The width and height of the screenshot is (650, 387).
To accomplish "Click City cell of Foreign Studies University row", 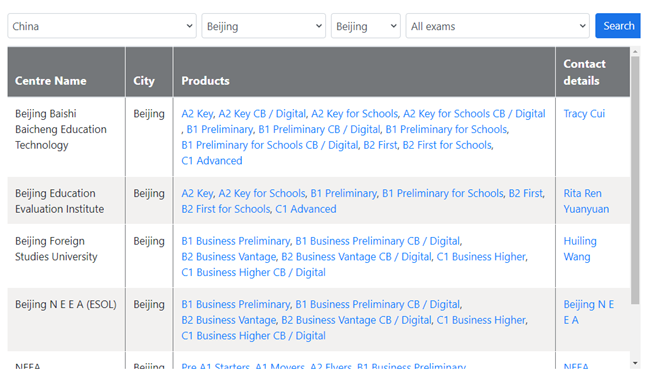I will click(x=149, y=256).
